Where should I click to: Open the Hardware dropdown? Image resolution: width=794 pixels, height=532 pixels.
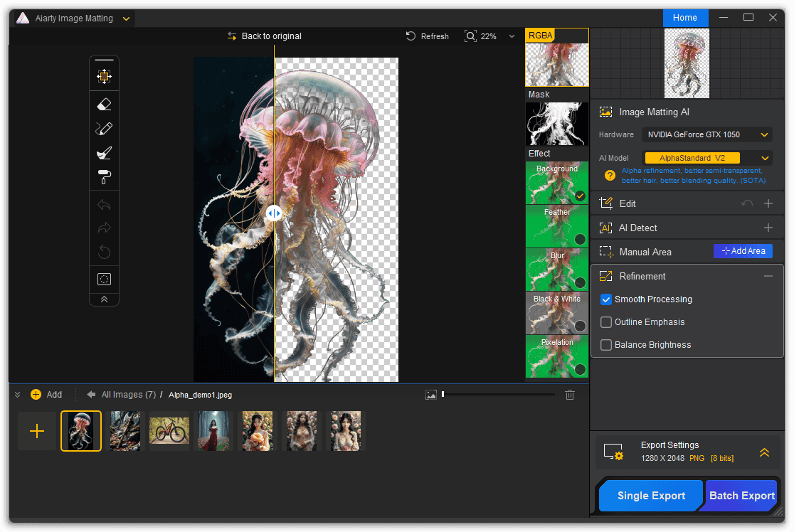coord(707,134)
